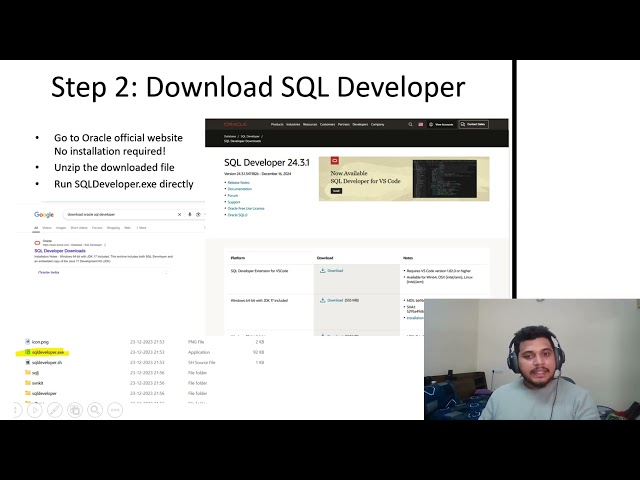The image size is (640, 480).
Task: Click the sqldeveloper.exe application icon
Action: (x=27, y=352)
